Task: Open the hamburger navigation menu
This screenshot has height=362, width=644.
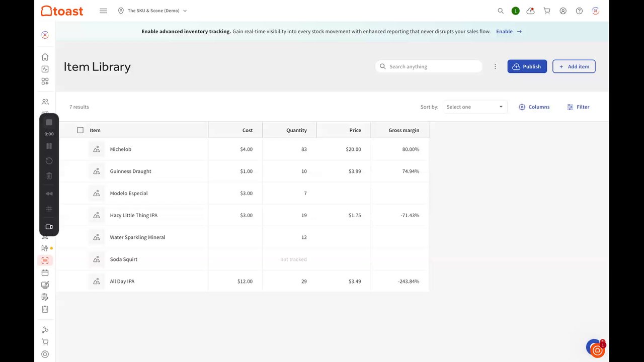Action: pyautogui.click(x=103, y=11)
